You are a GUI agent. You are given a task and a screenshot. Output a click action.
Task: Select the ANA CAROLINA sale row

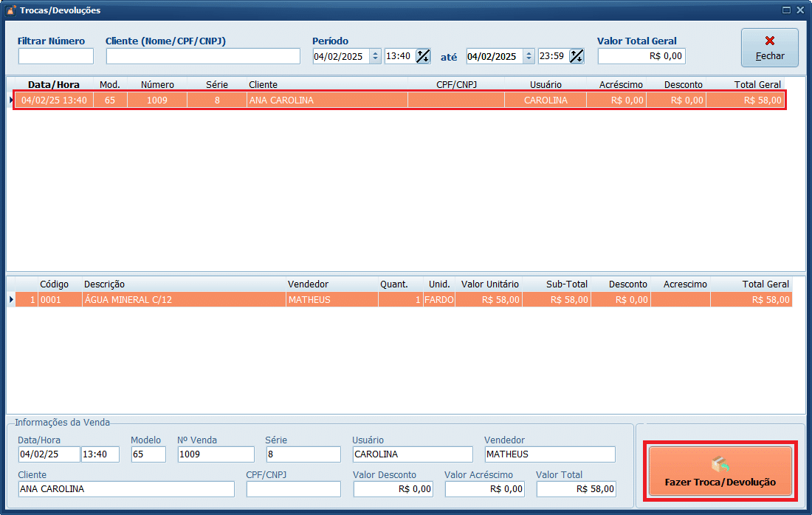399,100
